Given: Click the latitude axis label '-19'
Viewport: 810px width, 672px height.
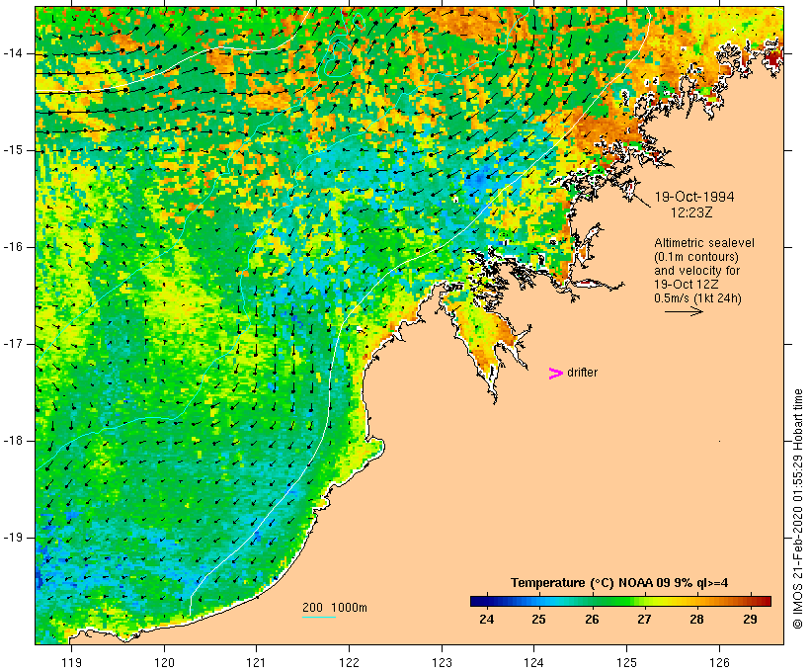Looking at the screenshot, I should click(x=13, y=538).
